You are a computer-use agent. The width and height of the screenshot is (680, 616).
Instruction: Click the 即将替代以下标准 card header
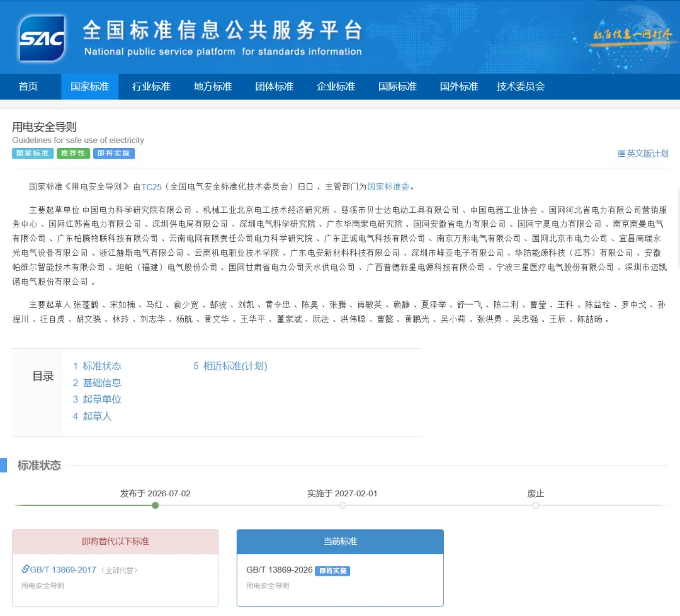(115, 542)
